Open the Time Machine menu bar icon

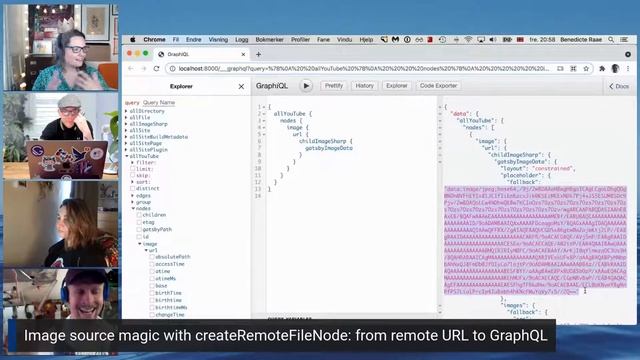click(x=442, y=40)
